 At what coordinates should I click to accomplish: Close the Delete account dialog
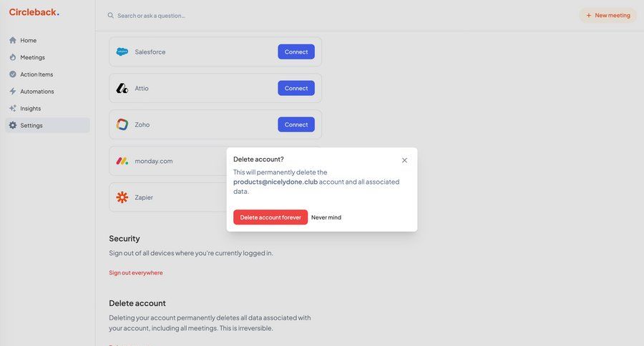pyautogui.click(x=404, y=160)
